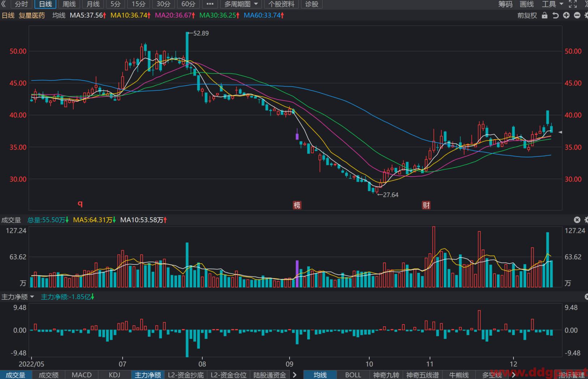588x379 pixels.
Task: Open the 主力净额 indicator dropdown
Action: (x=18, y=297)
